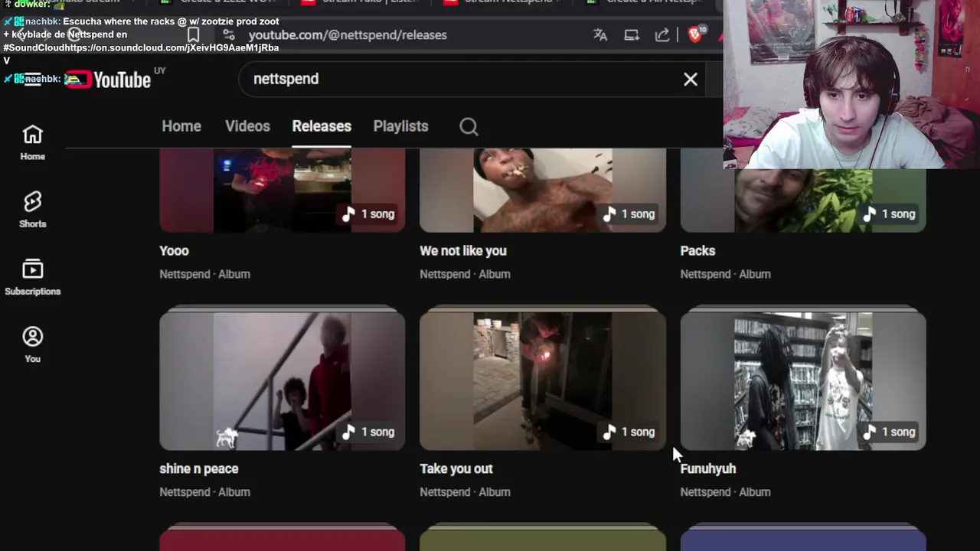Click the site settings icon beside URL

coord(228,34)
